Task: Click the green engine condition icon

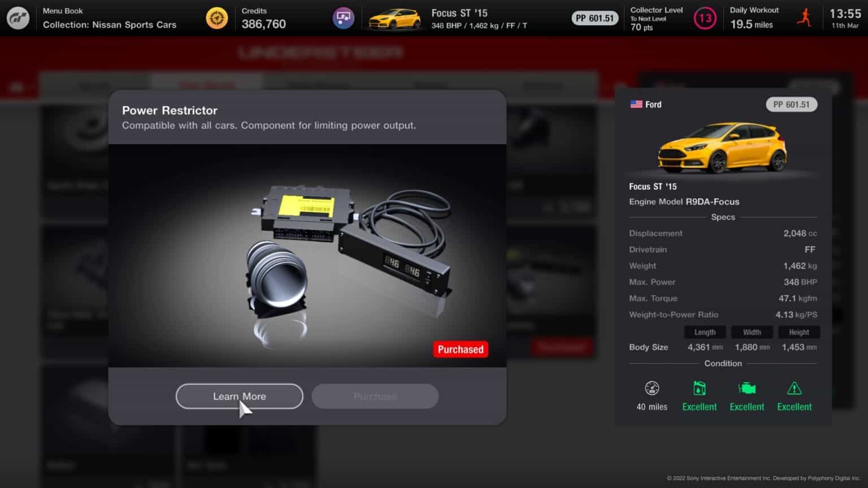Action: click(x=747, y=389)
